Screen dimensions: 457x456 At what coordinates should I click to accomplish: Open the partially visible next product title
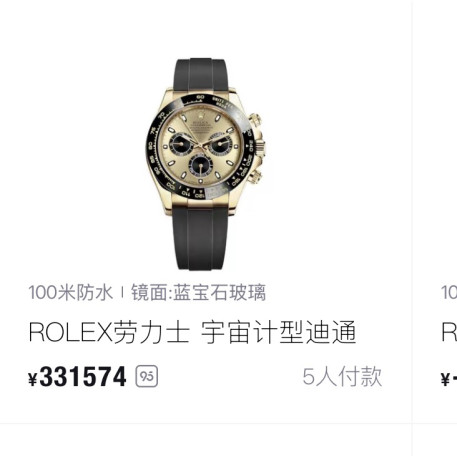coord(449,332)
